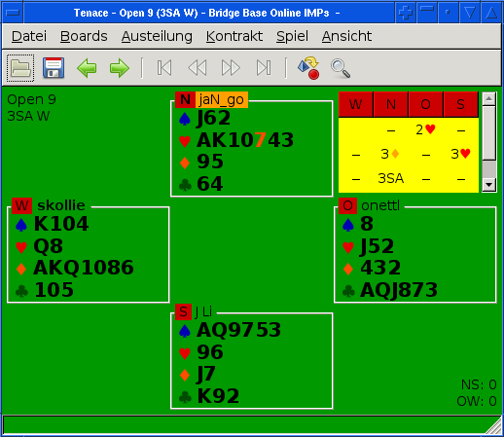Jump to first trick icon

tap(164, 68)
